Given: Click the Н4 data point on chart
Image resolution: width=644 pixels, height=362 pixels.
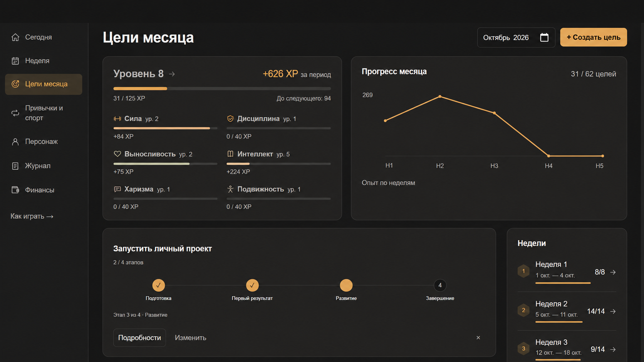Looking at the screenshot, I should click(x=549, y=156).
